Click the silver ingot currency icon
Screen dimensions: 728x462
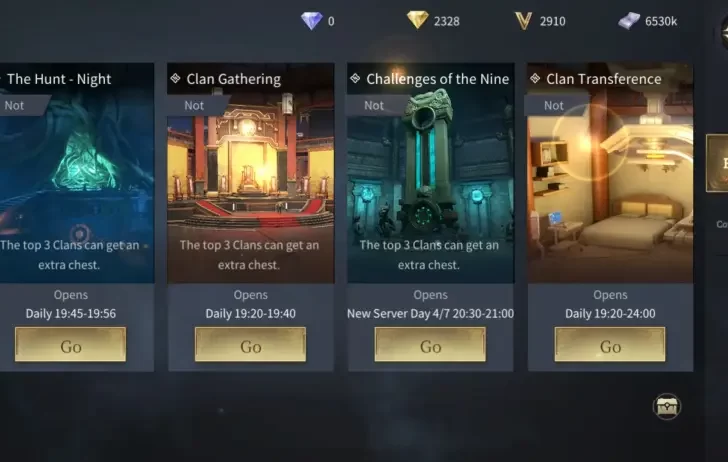point(629,21)
